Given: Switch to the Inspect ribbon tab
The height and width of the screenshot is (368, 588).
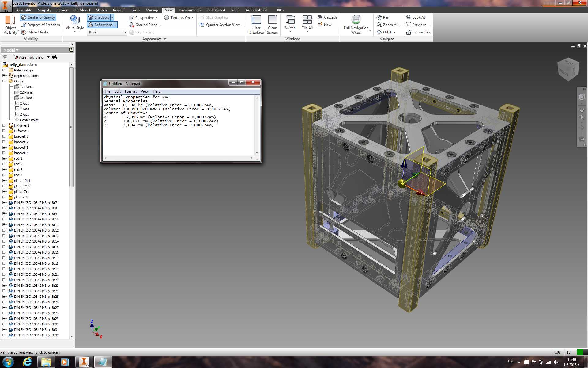Looking at the screenshot, I should point(119,10).
